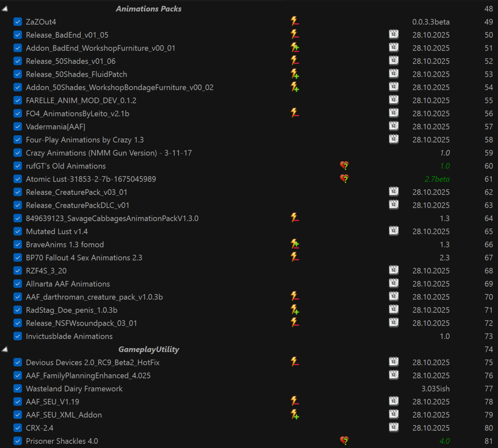Viewport: 498px width, 448px height.
Task: Click the green 1.0 version on rufGT's row
Action: coord(445,166)
